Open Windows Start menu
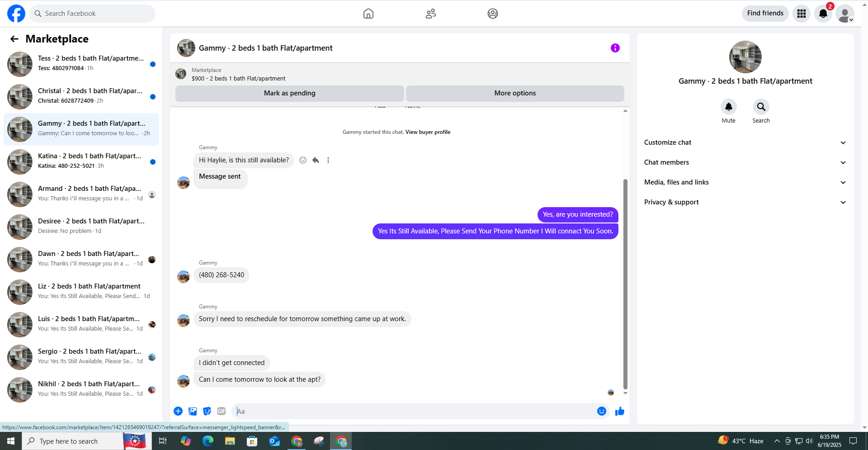 [x=11, y=441]
